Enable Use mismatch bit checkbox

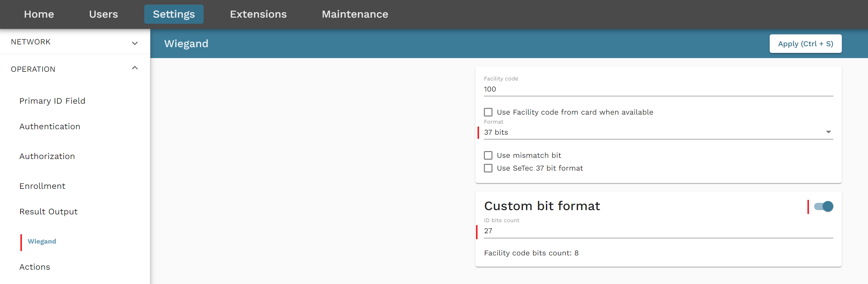pos(488,155)
